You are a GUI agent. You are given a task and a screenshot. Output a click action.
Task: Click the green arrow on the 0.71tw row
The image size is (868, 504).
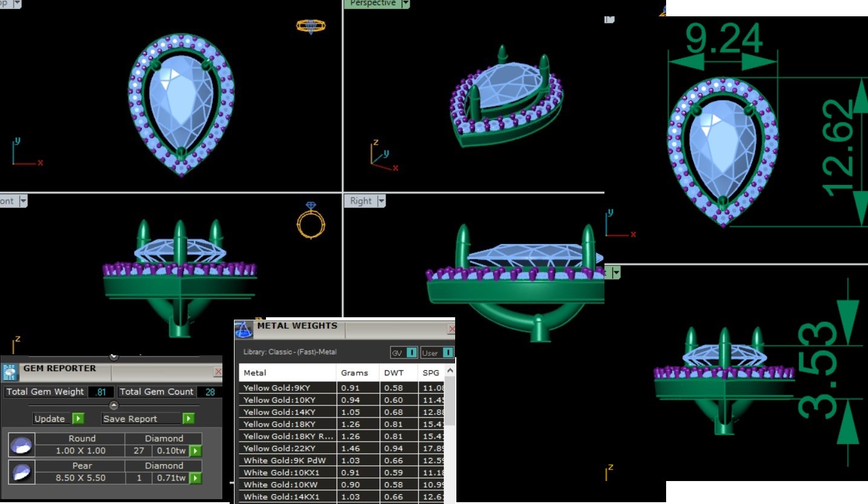pyautogui.click(x=196, y=478)
